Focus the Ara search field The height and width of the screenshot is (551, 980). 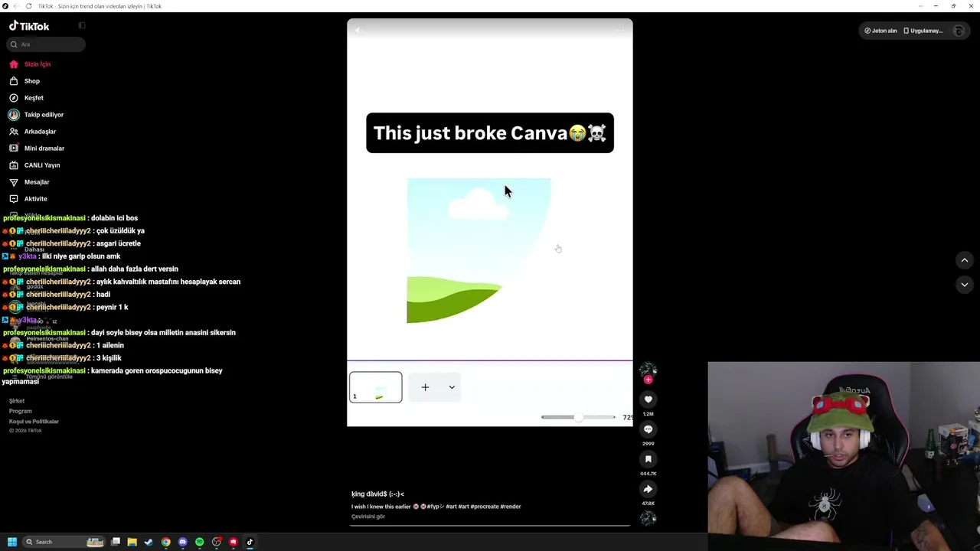(x=46, y=44)
